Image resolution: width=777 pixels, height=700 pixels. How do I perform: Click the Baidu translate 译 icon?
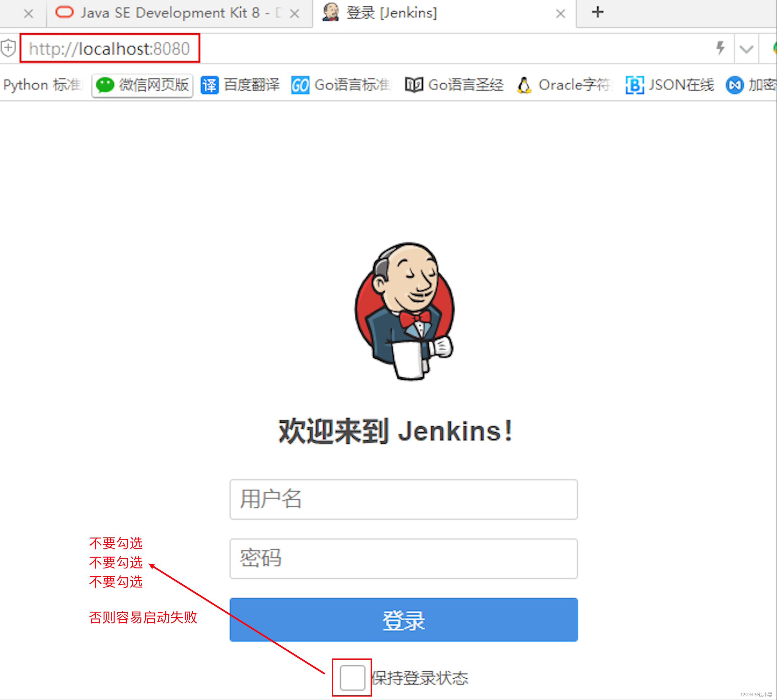click(210, 85)
